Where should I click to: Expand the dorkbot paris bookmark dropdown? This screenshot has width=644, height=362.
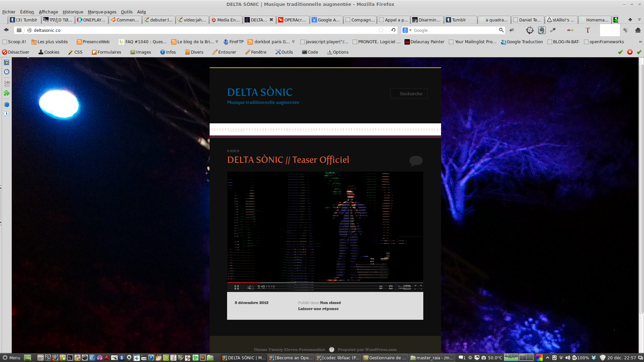293,42
